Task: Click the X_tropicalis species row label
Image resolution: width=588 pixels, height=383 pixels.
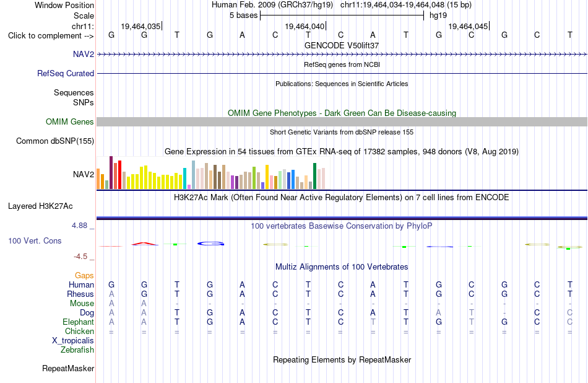Action: point(73,341)
